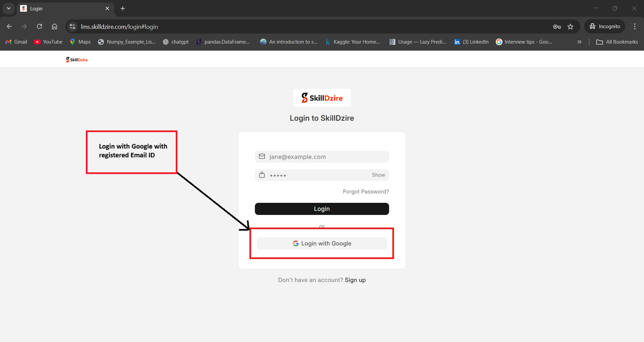Choose Login with Google
Image resolution: width=644 pixels, height=342 pixels.
[x=322, y=243]
